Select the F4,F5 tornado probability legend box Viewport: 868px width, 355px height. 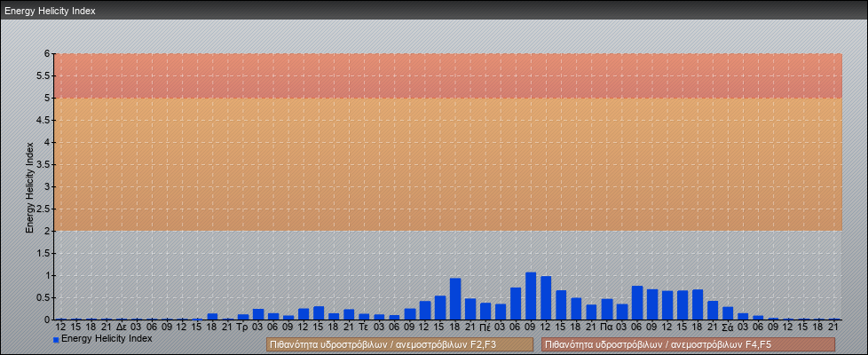(x=688, y=344)
